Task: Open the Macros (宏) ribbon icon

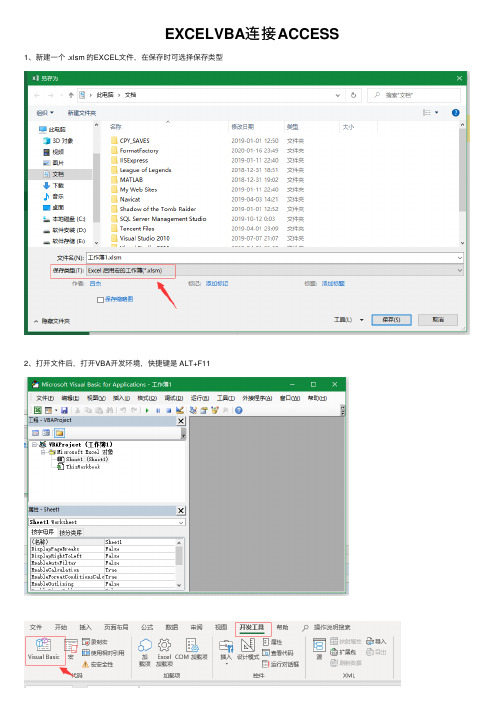Action: (x=71, y=645)
